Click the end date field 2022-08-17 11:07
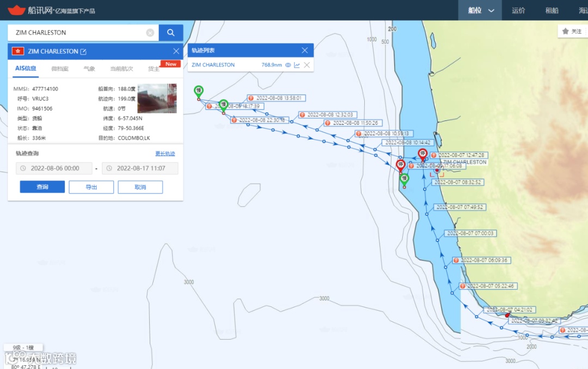The height and width of the screenshot is (369, 588). coord(140,168)
